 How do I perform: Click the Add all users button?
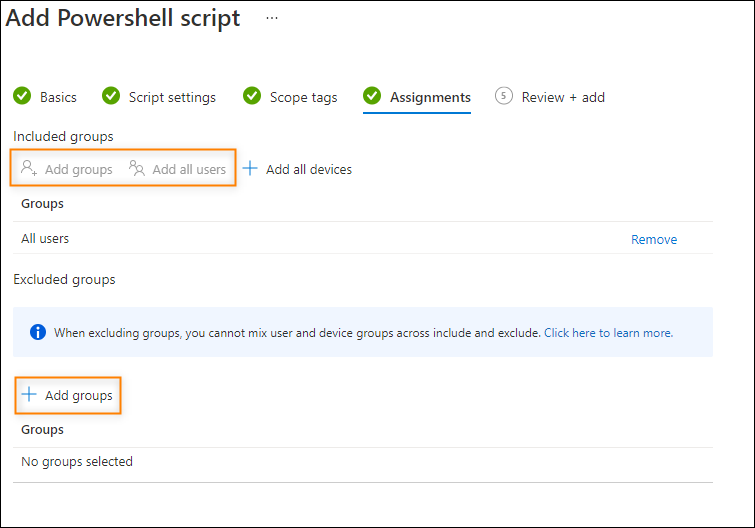coord(189,169)
